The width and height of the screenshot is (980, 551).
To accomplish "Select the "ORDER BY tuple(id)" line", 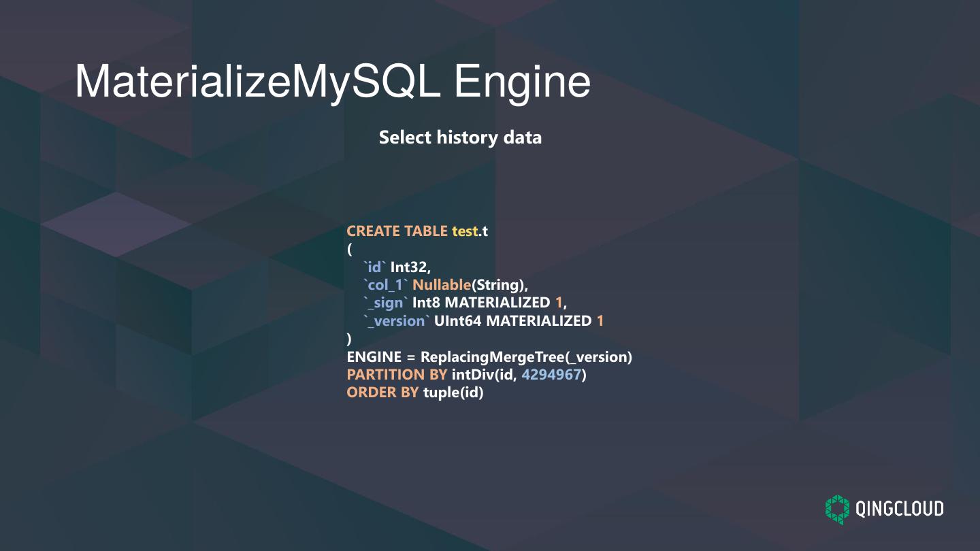I will pos(415,393).
